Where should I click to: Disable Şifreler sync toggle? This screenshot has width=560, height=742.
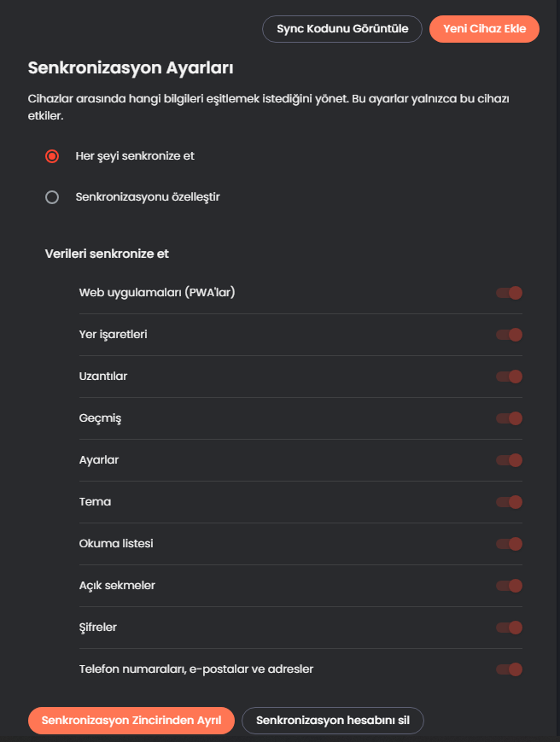pyautogui.click(x=510, y=628)
